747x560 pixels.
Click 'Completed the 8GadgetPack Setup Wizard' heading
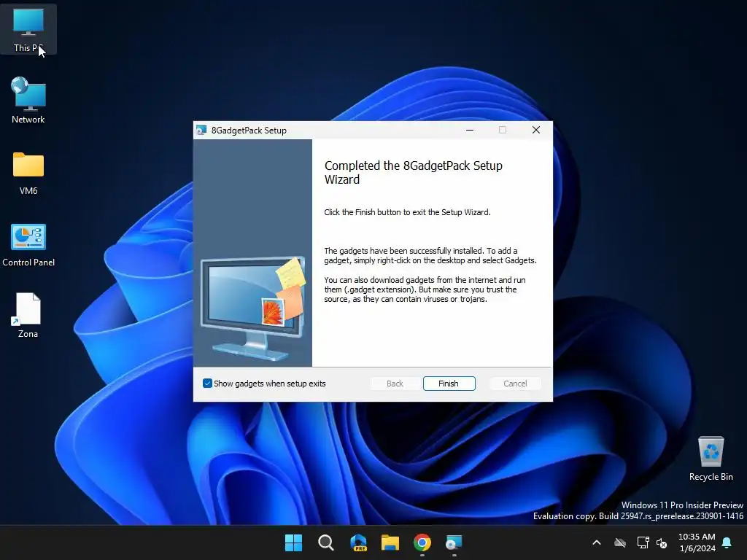point(414,172)
